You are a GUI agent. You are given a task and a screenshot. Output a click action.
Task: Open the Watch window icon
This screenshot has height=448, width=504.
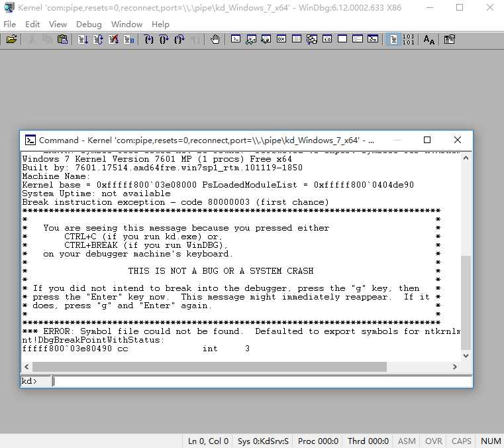pos(251,39)
